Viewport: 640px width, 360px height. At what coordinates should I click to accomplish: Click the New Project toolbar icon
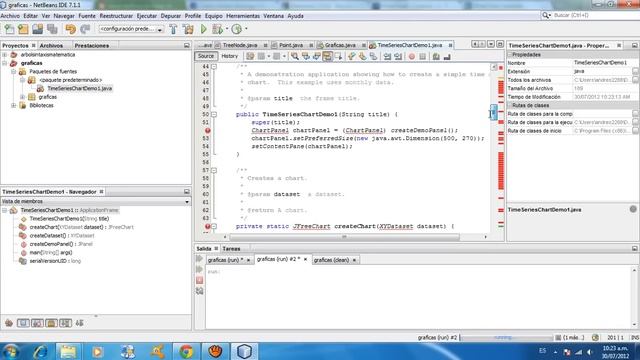23,29
